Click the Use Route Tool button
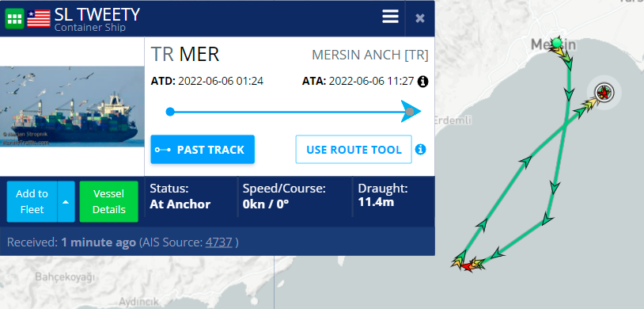Screen dimensions: 644x309 354,150
